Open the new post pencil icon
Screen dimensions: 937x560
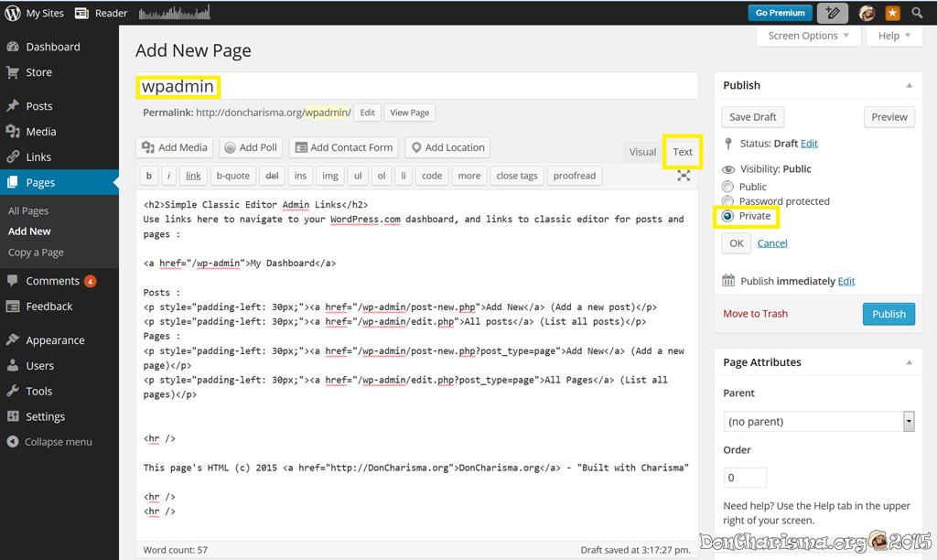click(833, 13)
